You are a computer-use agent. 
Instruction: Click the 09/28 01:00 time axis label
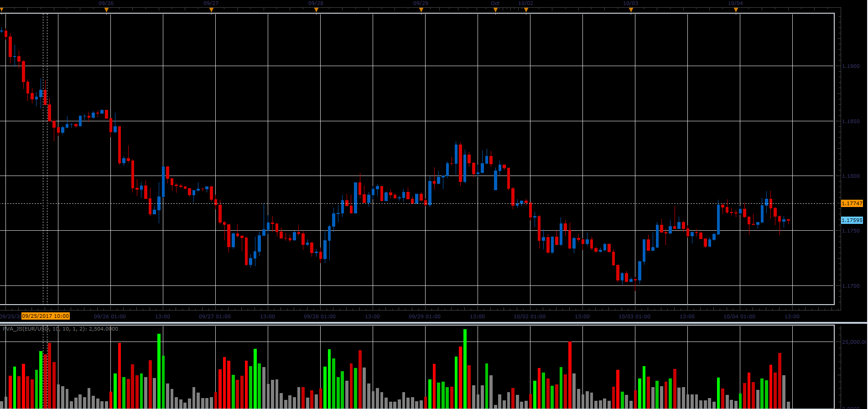pos(320,316)
